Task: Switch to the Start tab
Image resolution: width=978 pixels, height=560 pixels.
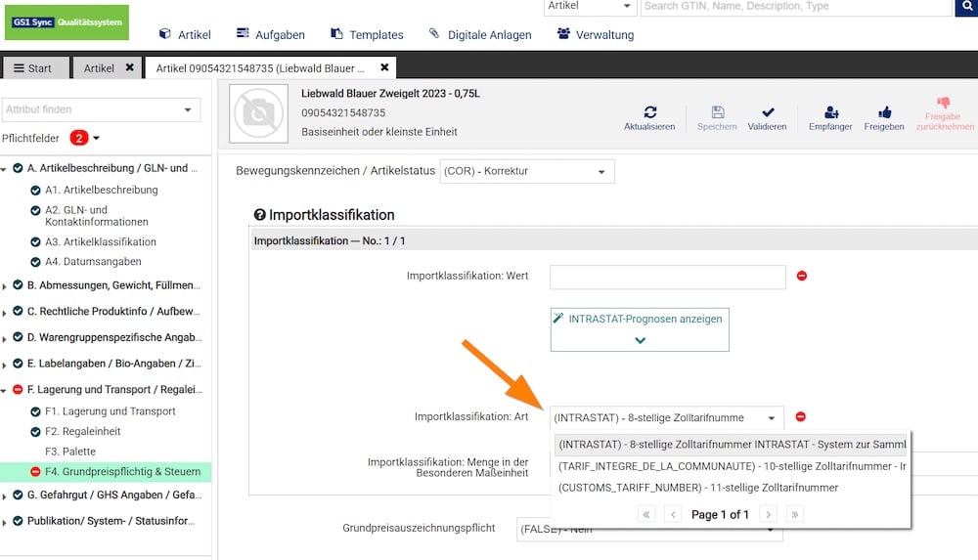Action: pos(35,68)
